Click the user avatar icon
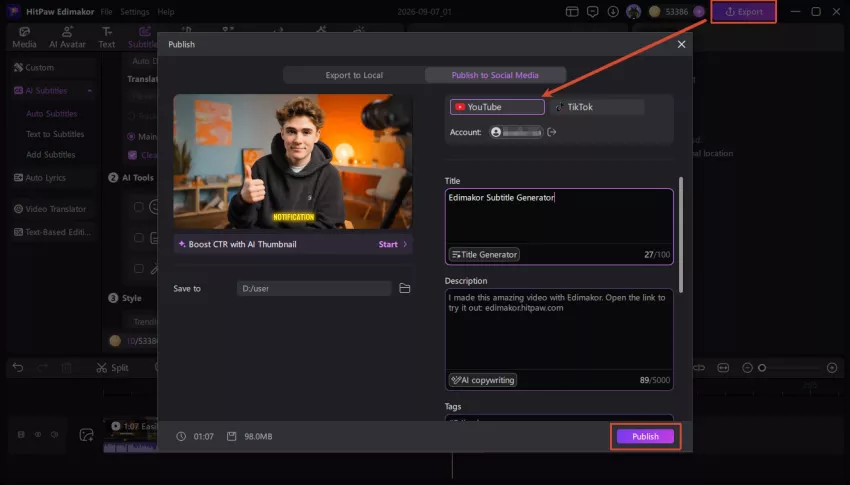 (633, 11)
